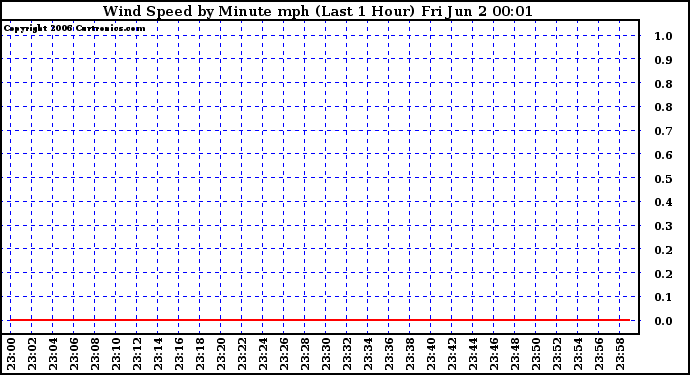The height and width of the screenshot is (375, 690).
Task: Click the 23:58 time label
Action: click(620, 354)
